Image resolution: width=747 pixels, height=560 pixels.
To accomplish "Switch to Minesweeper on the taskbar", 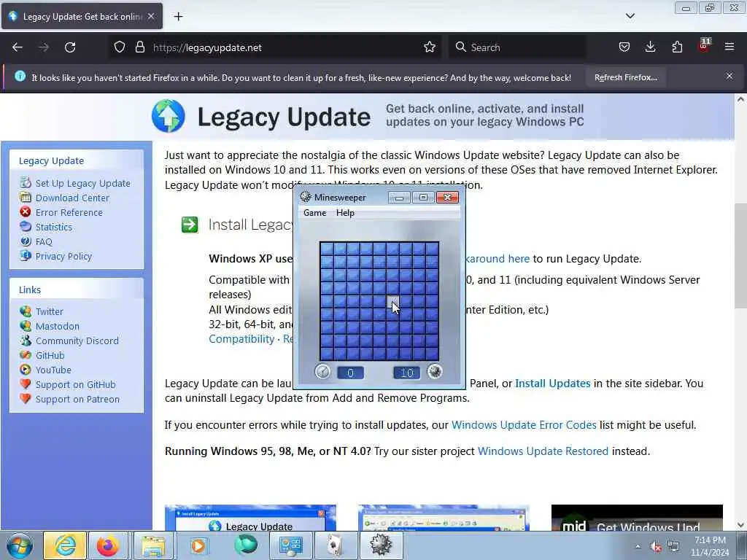I will pos(381,545).
